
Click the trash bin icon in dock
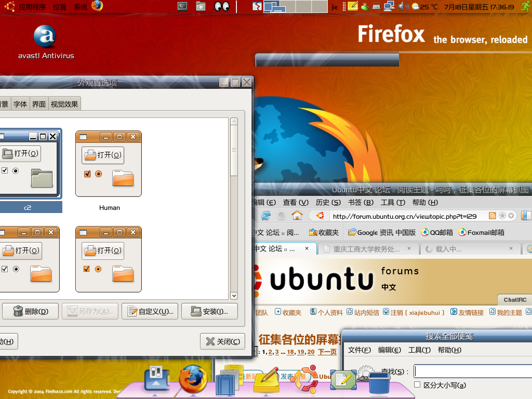(379, 383)
